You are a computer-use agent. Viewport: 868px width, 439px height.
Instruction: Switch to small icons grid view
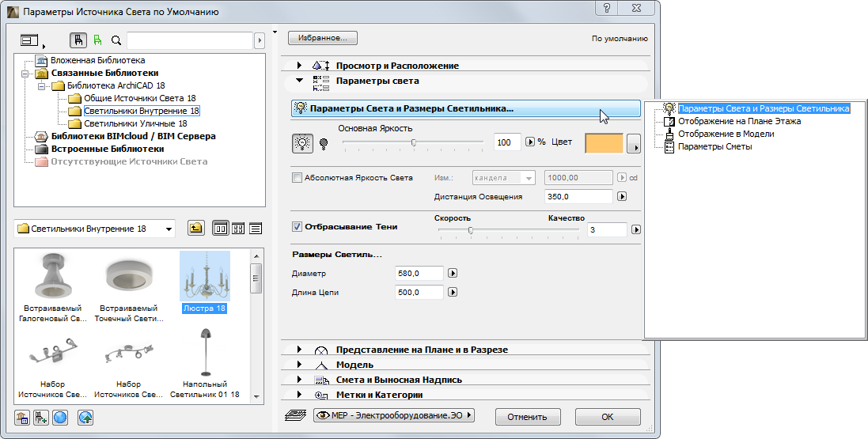[238, 229]
